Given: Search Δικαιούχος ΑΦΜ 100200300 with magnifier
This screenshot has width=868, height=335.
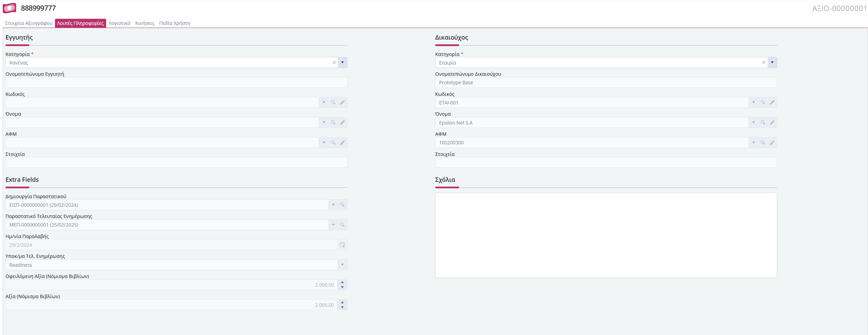Looking at the screenshot, I should click(x=763, y=143).
